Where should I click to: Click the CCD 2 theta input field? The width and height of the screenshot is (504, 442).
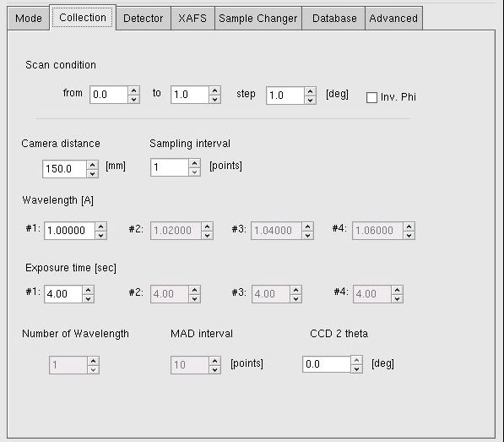[327, 364]
